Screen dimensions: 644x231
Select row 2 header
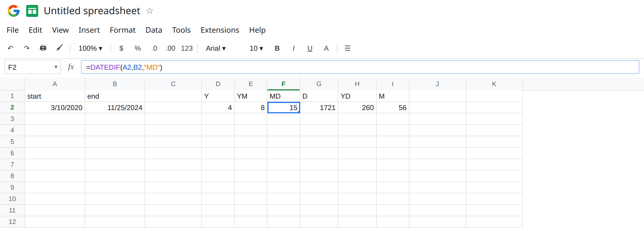[12, 107]
